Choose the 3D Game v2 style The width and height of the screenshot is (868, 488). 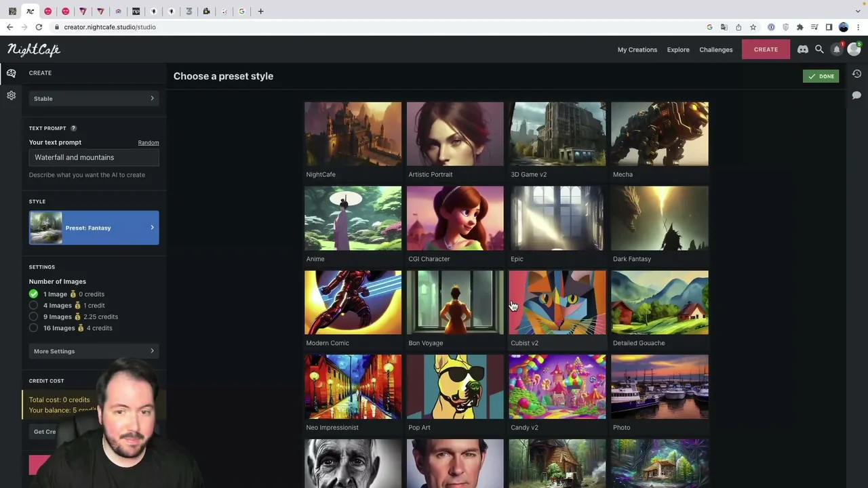click(x=557, y=140)
